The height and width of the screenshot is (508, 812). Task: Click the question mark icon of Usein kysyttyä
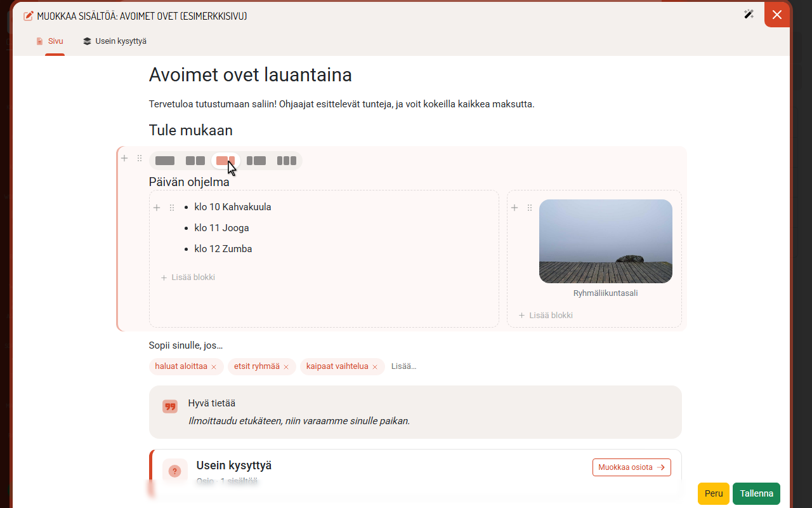175,471
